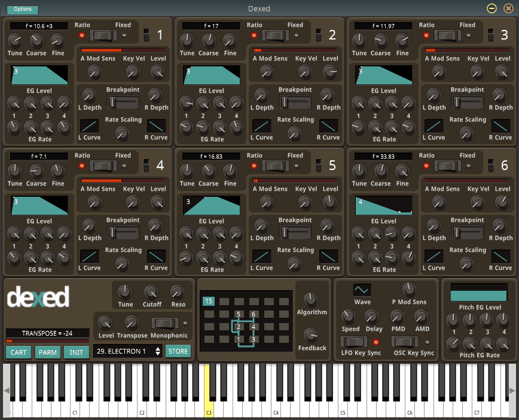The width and height of the screenshot is (519, 420).
Task: Open the 29. ELECTRON 1 preset dropdown
Action: [128, 351]
